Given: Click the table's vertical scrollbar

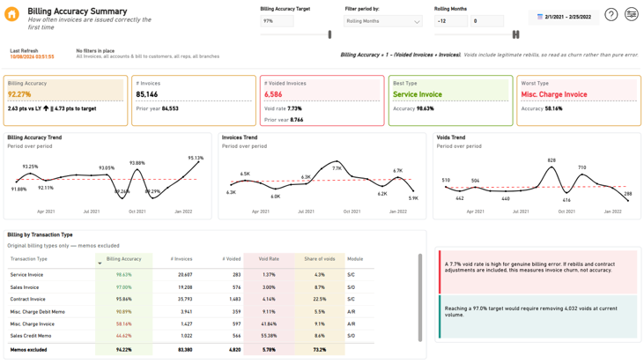Looking at the screenshot, I should [419, 298].
